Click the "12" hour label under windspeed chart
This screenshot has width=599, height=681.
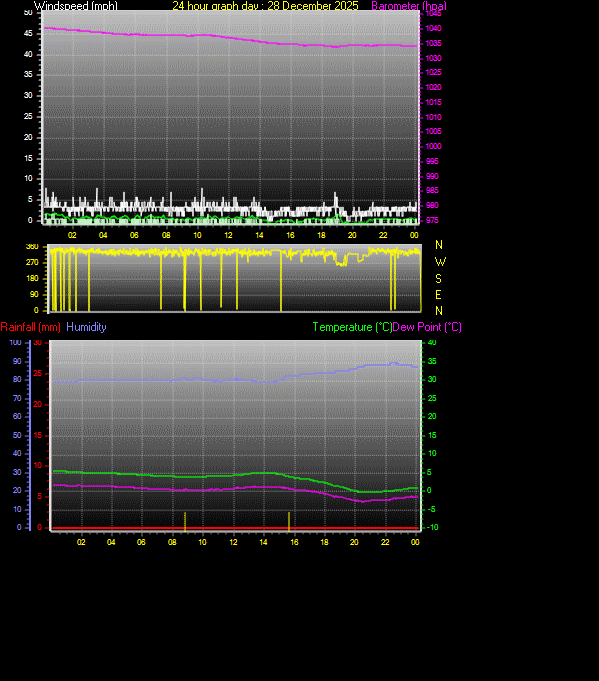228,235
